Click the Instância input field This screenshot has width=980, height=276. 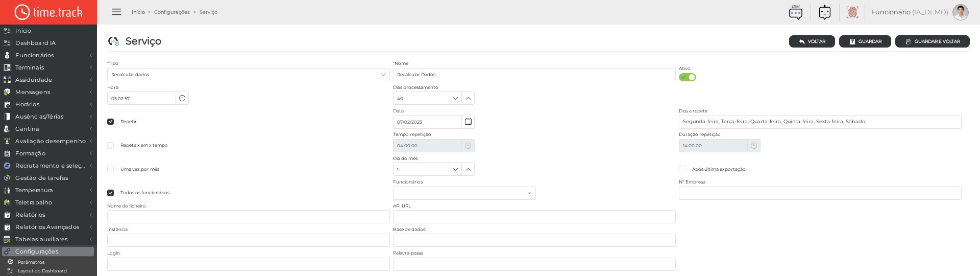click(x=249, y=240)
